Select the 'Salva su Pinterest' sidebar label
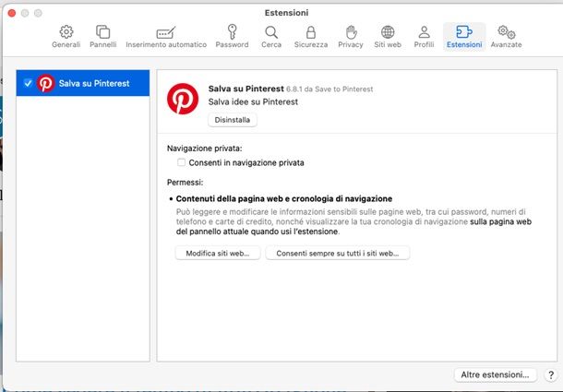 tap(94, 83)
